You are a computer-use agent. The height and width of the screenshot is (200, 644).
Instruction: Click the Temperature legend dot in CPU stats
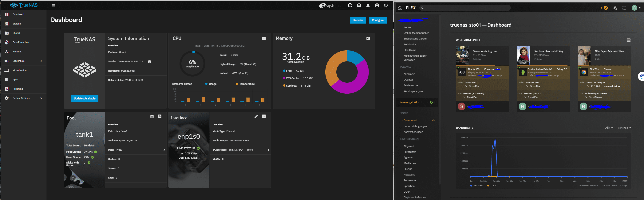(237, 84)
